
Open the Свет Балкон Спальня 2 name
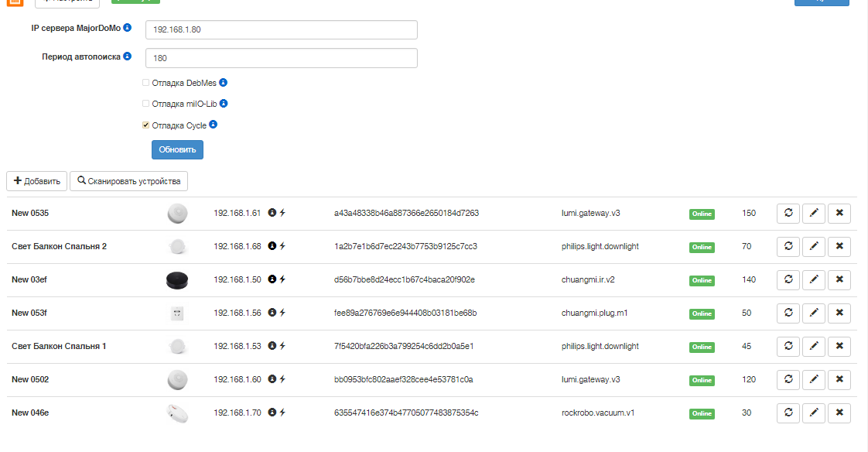coord(60,246)
